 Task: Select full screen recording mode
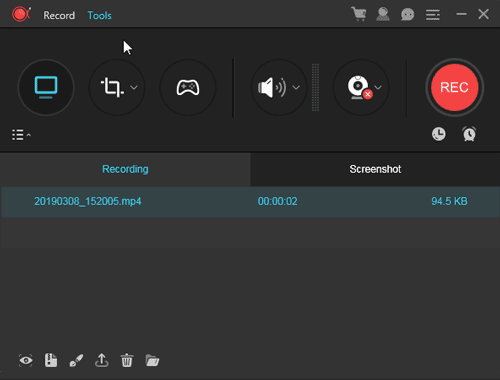[46, 88]
